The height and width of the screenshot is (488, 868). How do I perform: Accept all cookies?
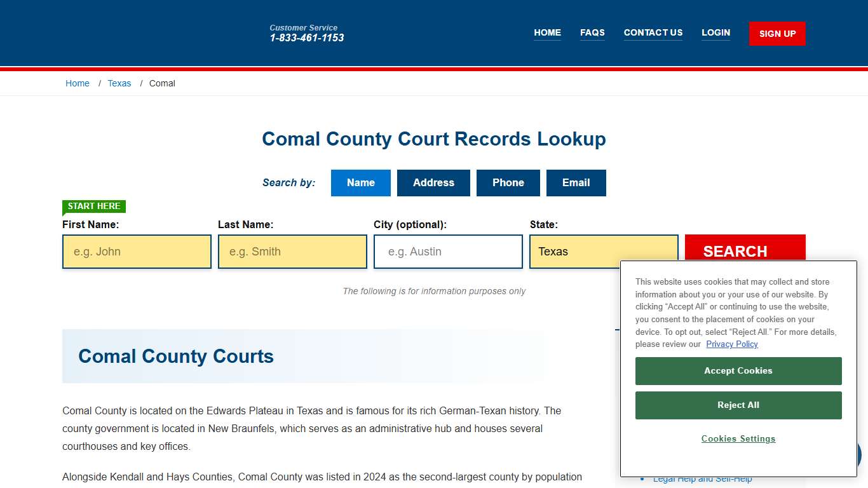[x=738, y=370]
